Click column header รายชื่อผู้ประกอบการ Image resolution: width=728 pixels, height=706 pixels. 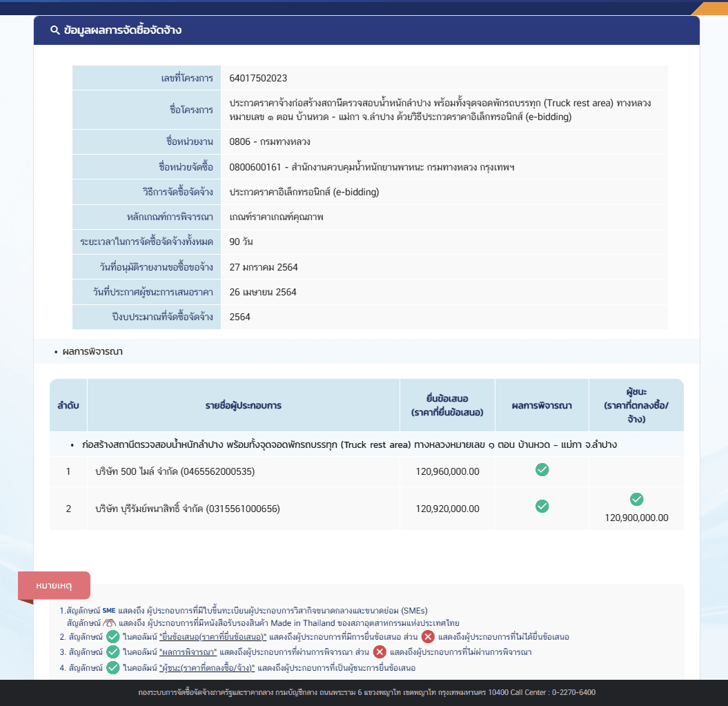(244, 406)
